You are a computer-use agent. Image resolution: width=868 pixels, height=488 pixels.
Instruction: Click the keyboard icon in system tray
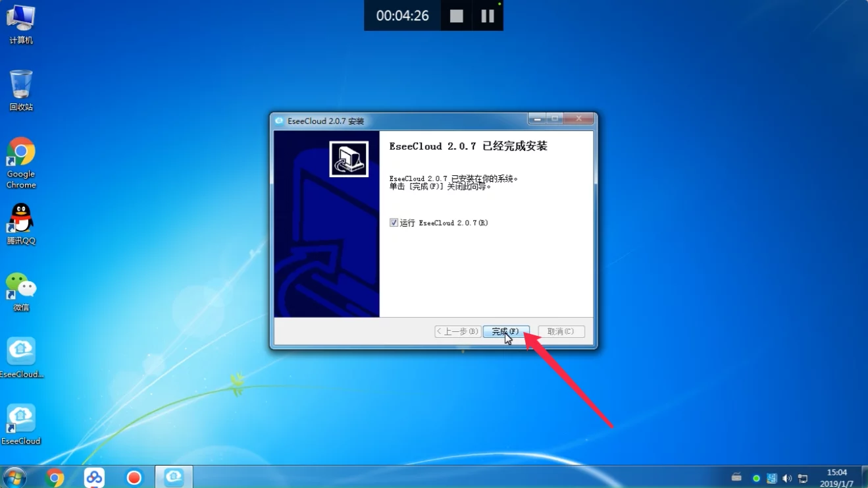[737, 477]
